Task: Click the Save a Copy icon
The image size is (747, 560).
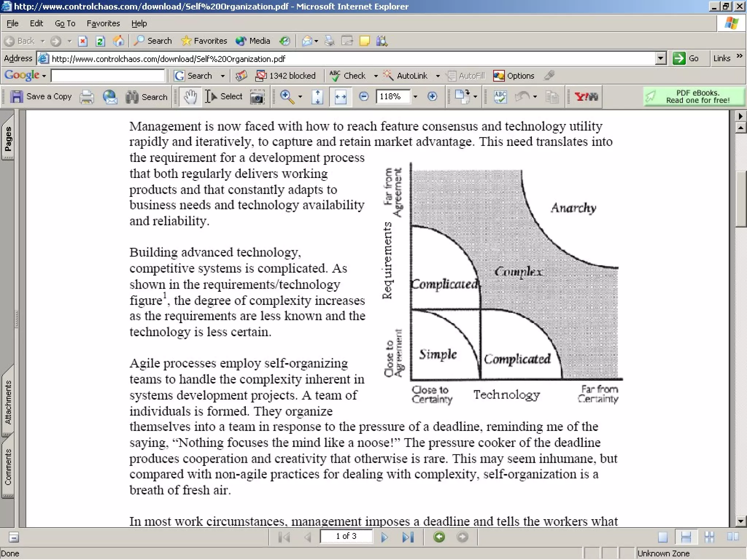Action: point(16,97)
